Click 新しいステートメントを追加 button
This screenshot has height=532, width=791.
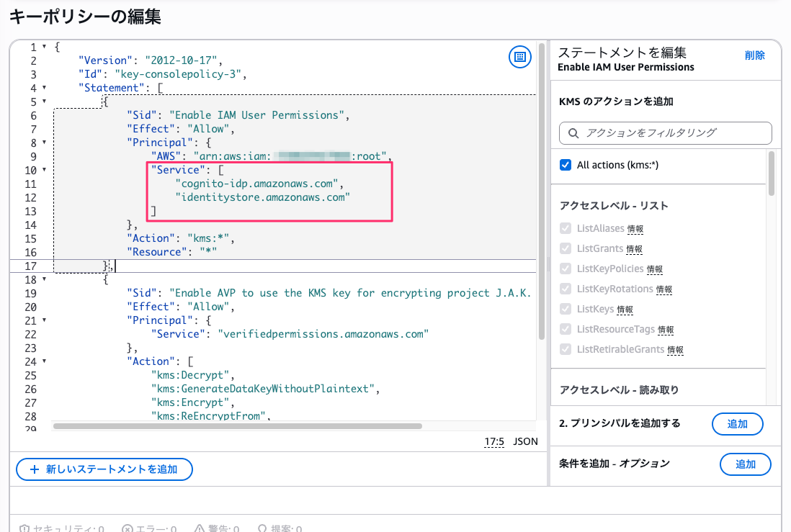[x=104, y=469]
